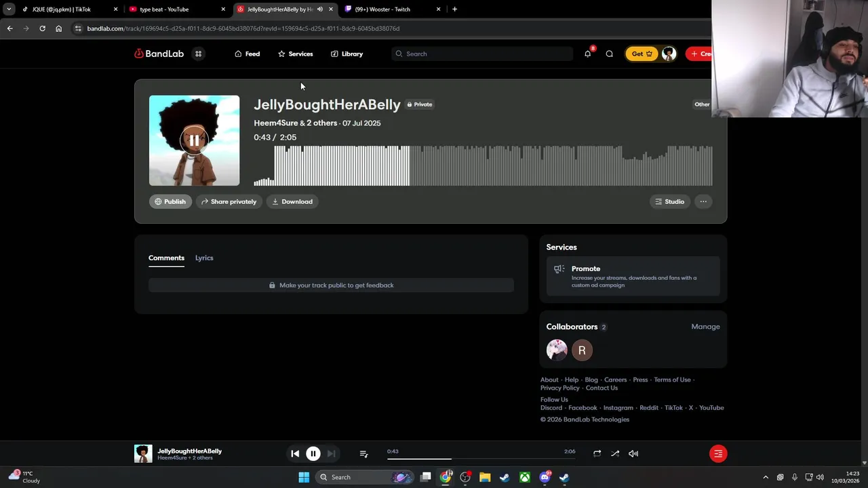868x488 pixels.
Task: Click the Other genre tag
Action: tap(702, 104)
